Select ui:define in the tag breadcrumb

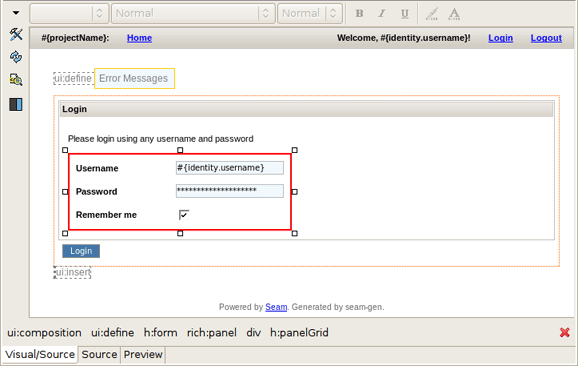pyautogui.click(x=112, y=333)
